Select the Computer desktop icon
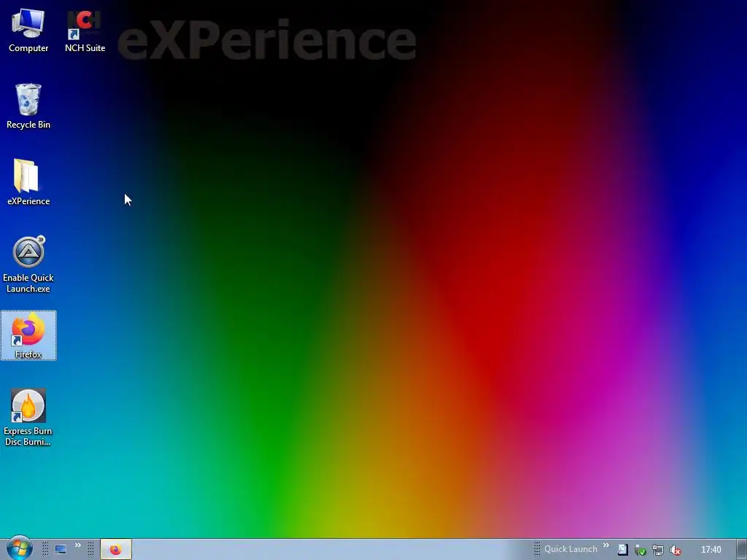Screen dimensions: 747x560 [x=28, y=31]
